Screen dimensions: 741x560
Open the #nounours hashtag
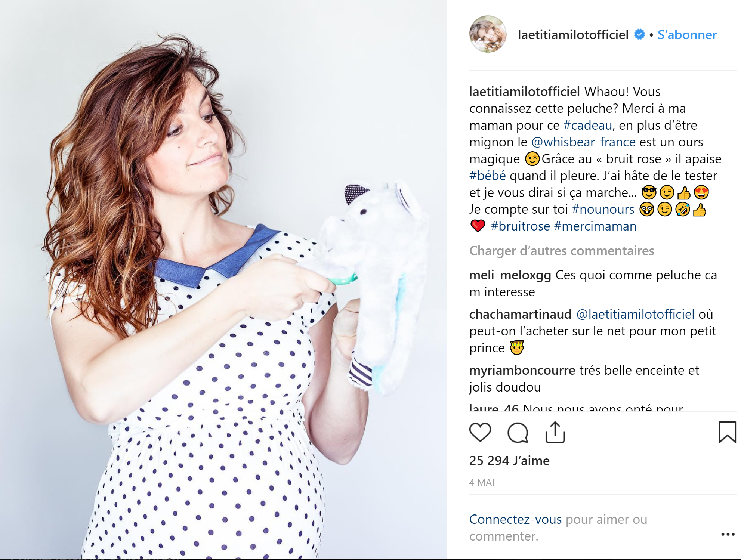click(603, 209)
